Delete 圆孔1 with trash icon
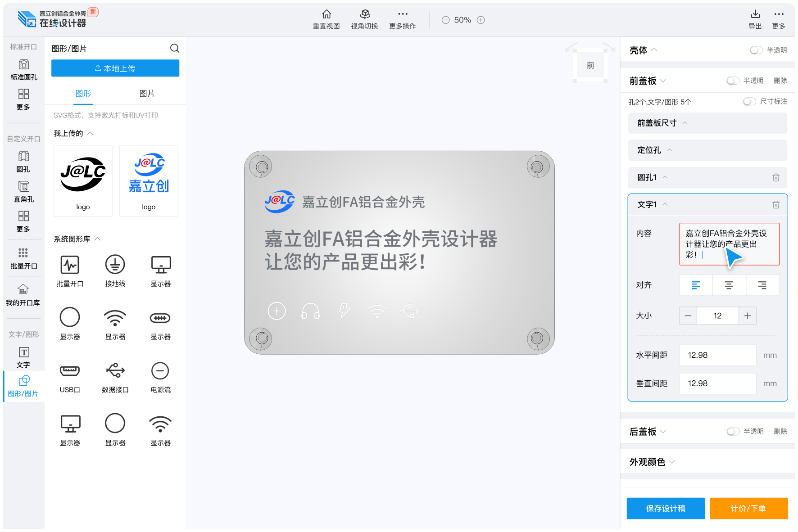The image size is (798, 532). point(776,177)
